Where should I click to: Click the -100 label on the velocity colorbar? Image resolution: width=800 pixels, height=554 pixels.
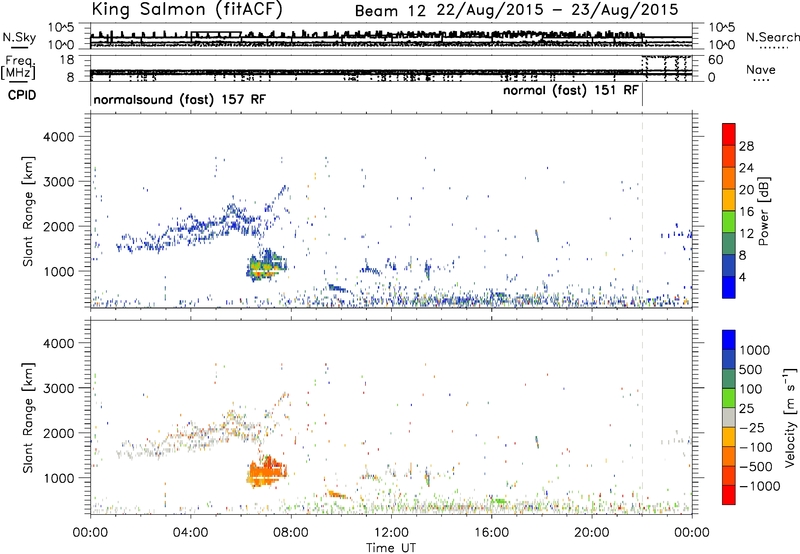pos(756,447)
